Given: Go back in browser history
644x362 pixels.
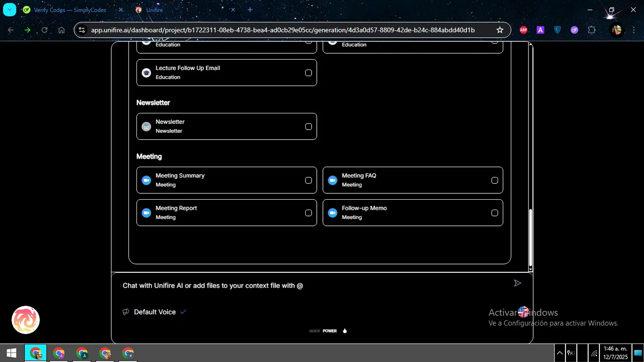Looking at the screenshot, I should tap(11, 30).
